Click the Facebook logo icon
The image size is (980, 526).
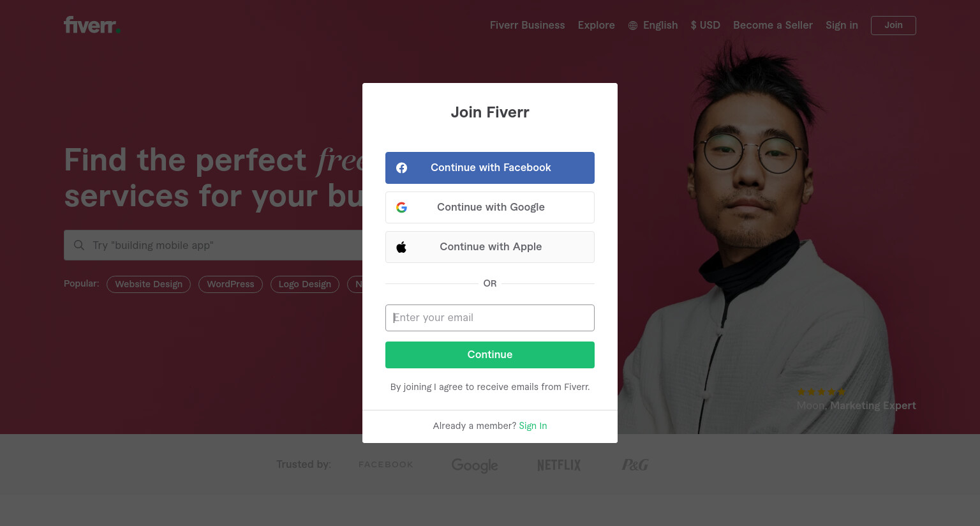pos(401,168)
